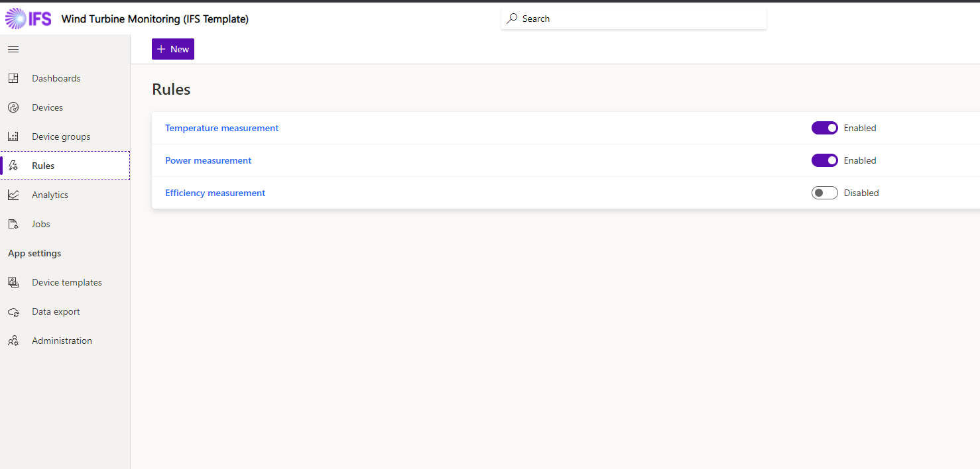
Task: Turn off the Power measurement toggle
Action: [824, 160]
